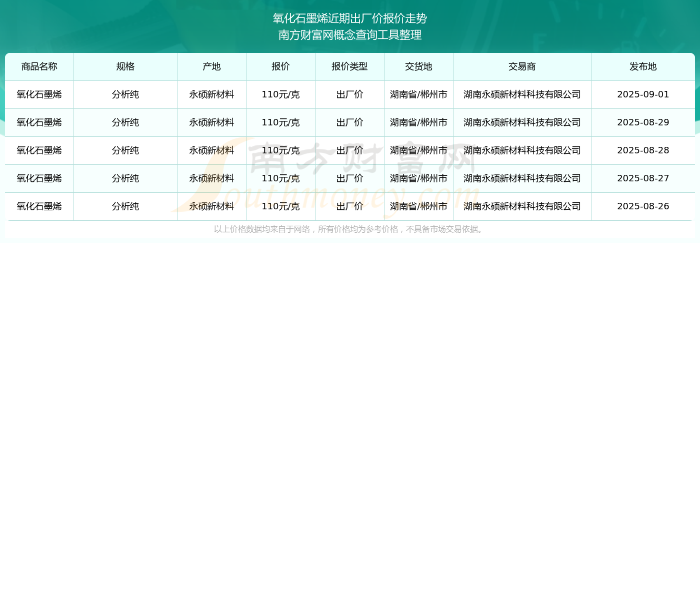Image resolution: width=700 pixels, height=602 pixels.
Task: Click date cell 2025-08-28
Action: (x=643, y=150)
